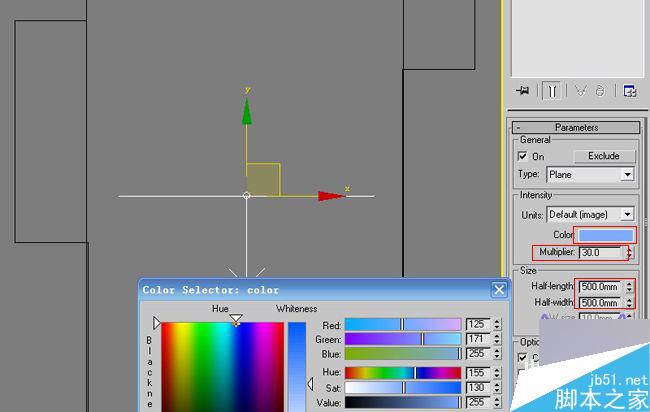Open Configure Modifier Sets icon
The width and height of the screenshot is (650, 412).
[x=630, y=91]
